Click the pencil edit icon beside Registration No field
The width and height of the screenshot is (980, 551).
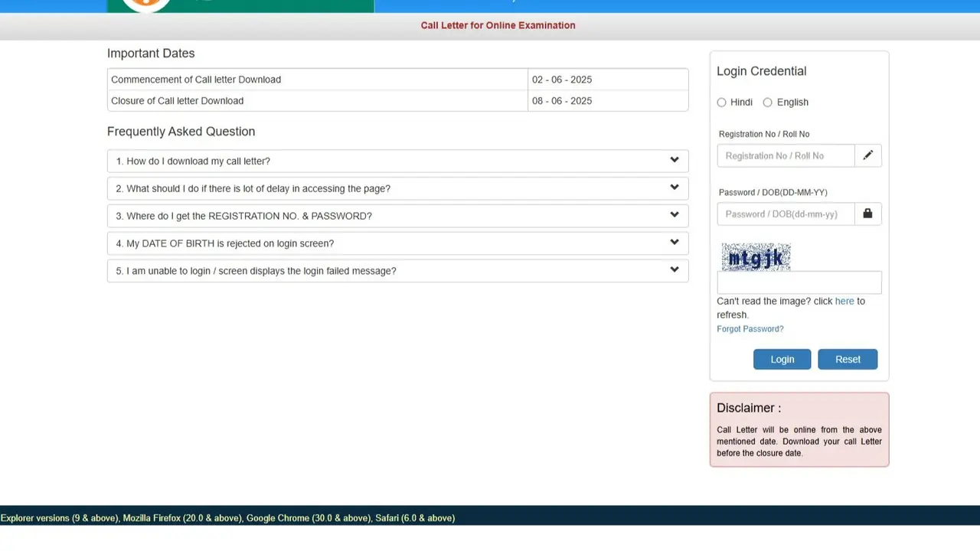point(867,155)
